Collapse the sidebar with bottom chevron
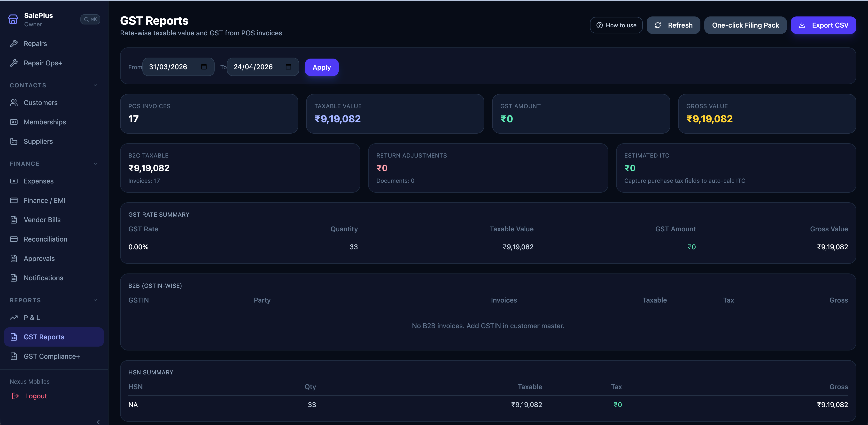 click(x=98, y=422)
